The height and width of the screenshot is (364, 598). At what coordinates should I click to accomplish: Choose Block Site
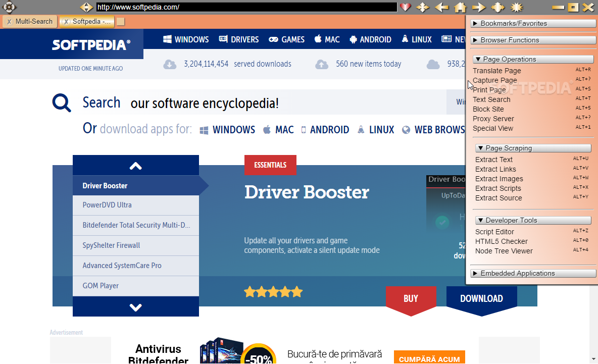pyautogui.click(x=488, y=109)
